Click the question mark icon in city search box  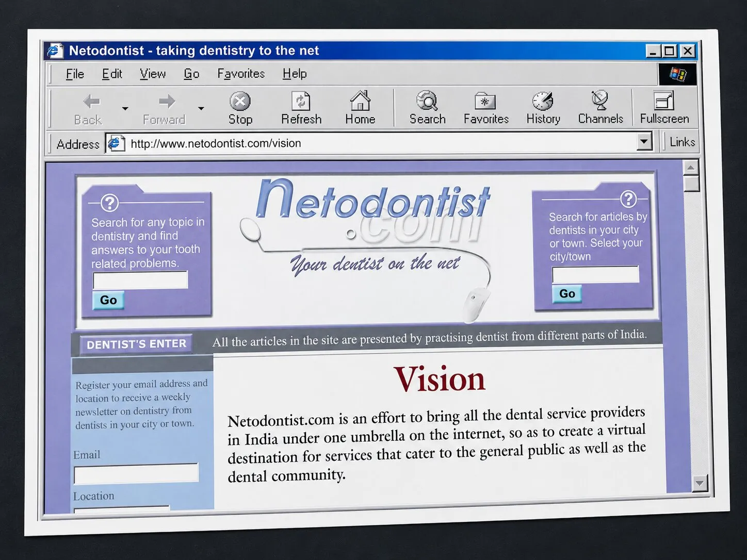point(628,199)
